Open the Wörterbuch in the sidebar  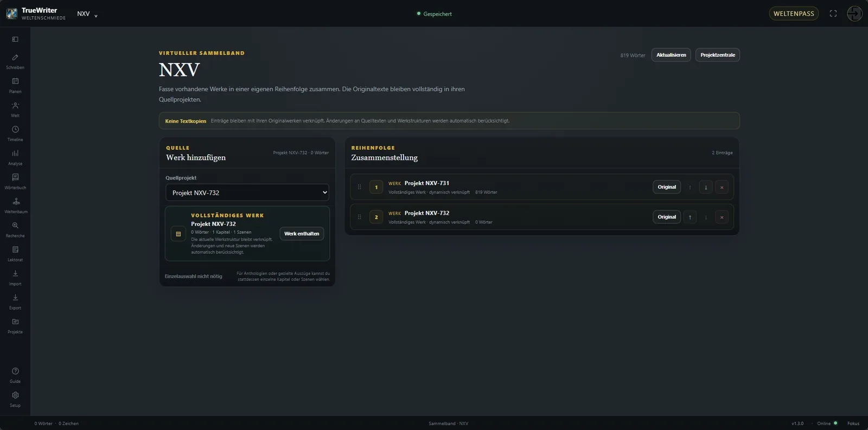15,181
